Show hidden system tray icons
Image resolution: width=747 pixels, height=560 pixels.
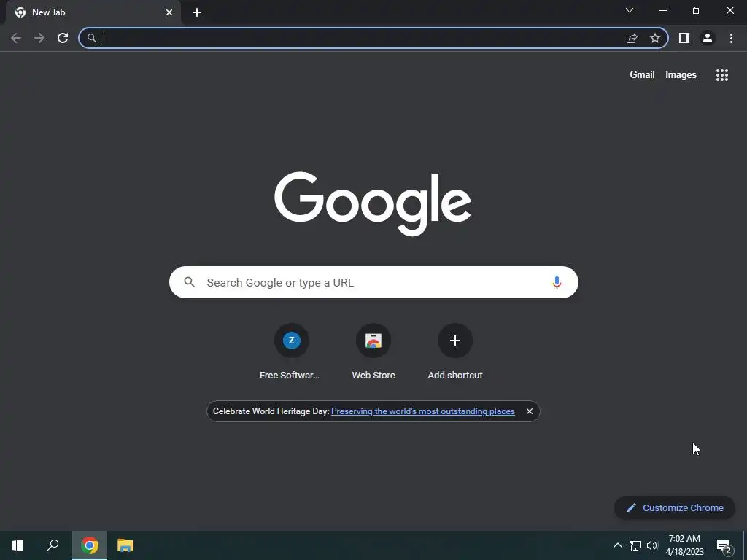[617, 545]
